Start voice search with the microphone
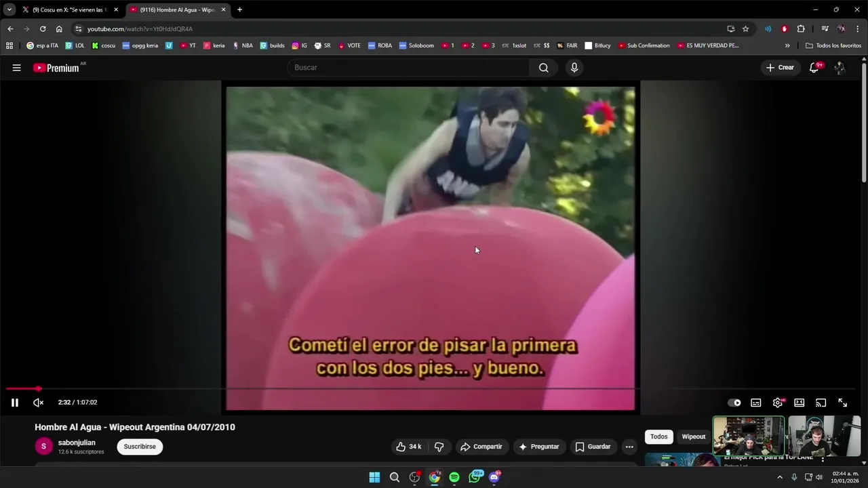The width and height of the screenshot is (868, 488). coord(574,68)
